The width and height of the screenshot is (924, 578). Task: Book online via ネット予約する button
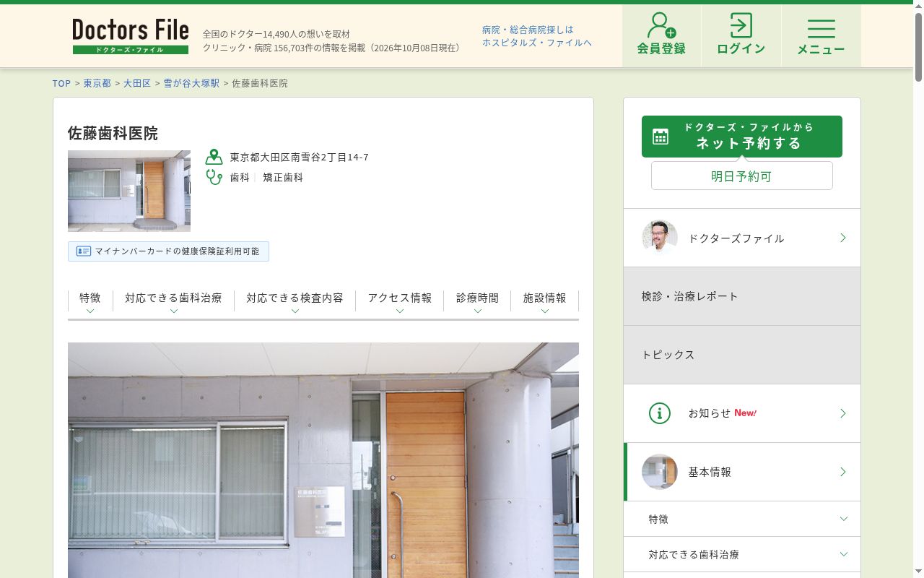742,137
